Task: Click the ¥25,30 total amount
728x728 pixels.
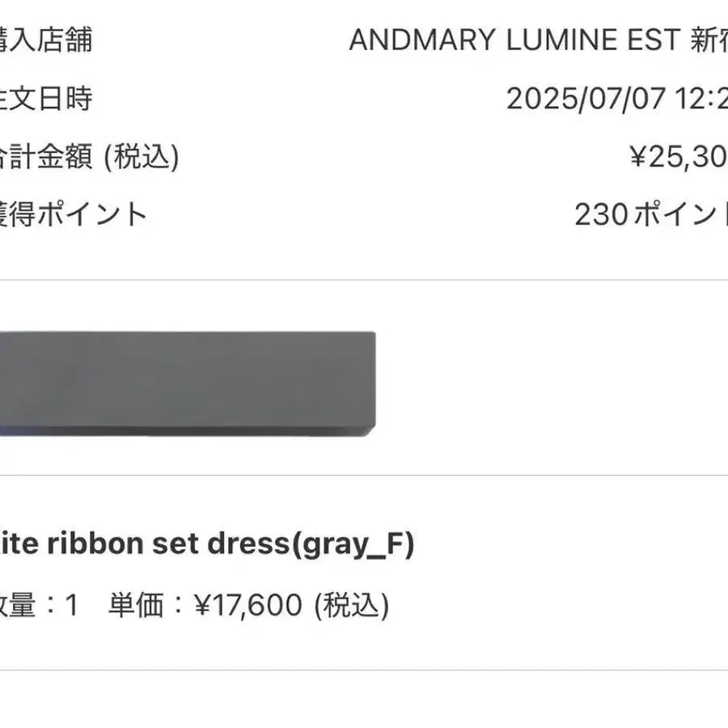Action: [679, 157]
